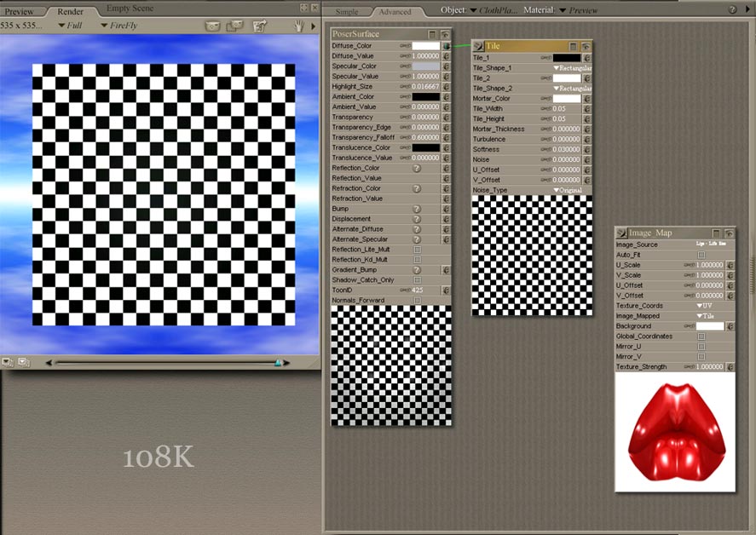Toggle the Image_Map node preview eye icon

[x=729, y=233]
